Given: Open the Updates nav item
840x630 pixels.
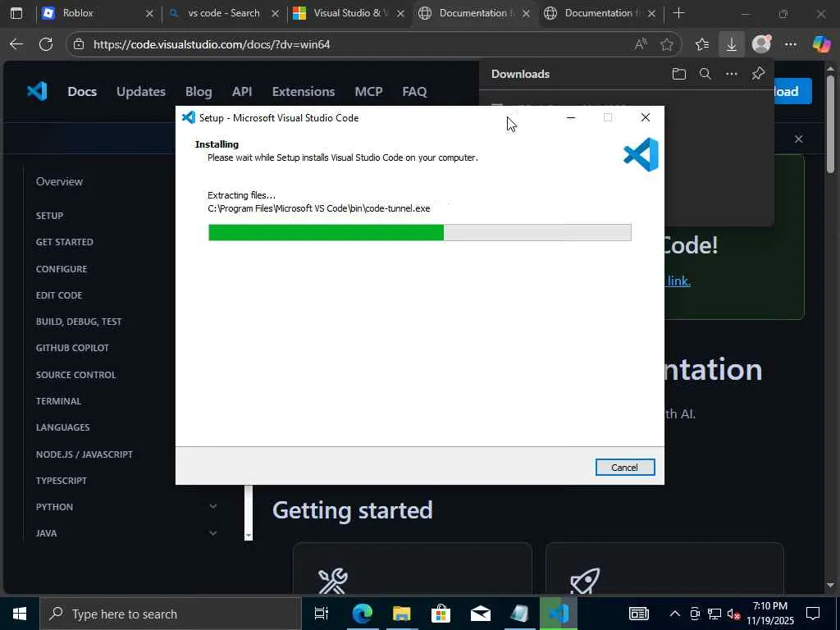Looking at the screenshot, I should (141, 92).
